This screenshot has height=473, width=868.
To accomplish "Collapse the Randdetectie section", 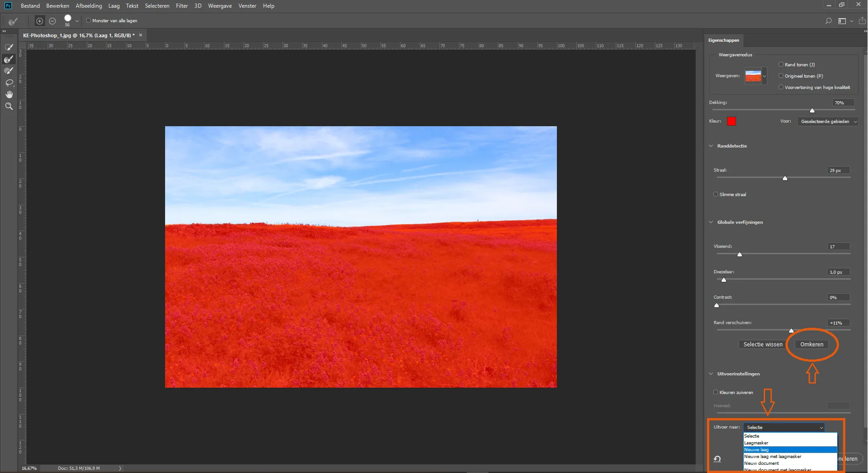I will pos(711,146).
